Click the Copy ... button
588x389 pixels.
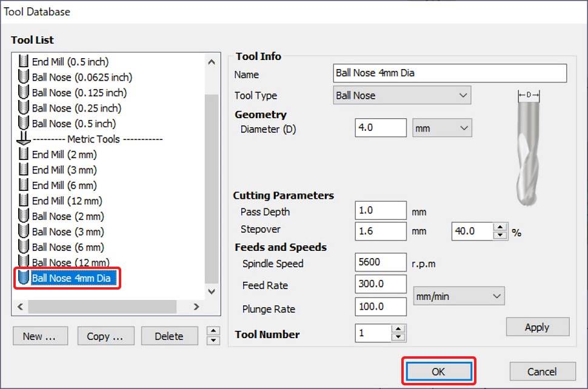[105, 336]
